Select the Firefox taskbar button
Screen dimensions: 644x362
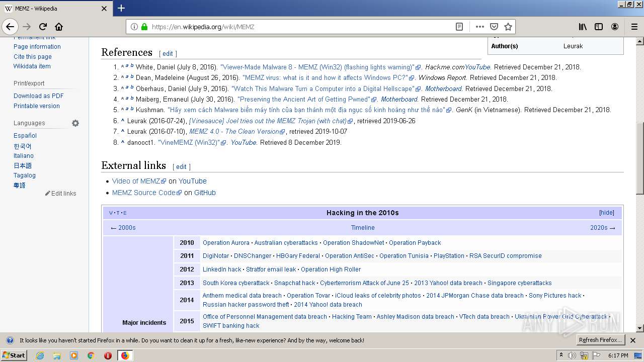[125, 355]
